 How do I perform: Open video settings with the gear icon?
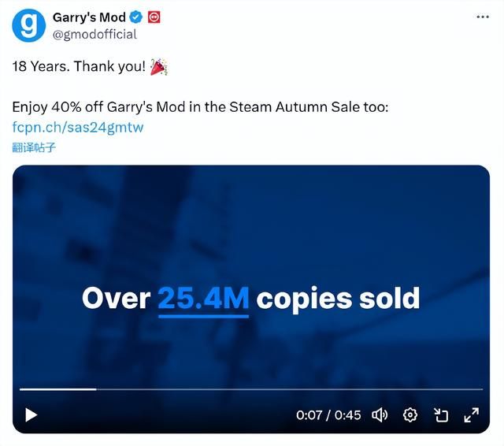(409, 414)
